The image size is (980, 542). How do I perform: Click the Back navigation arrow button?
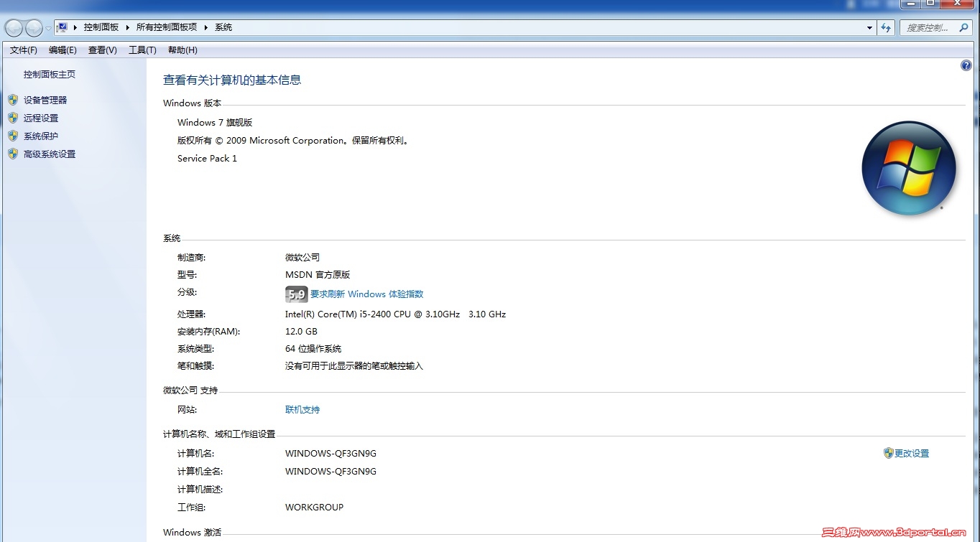pos(14,28)
